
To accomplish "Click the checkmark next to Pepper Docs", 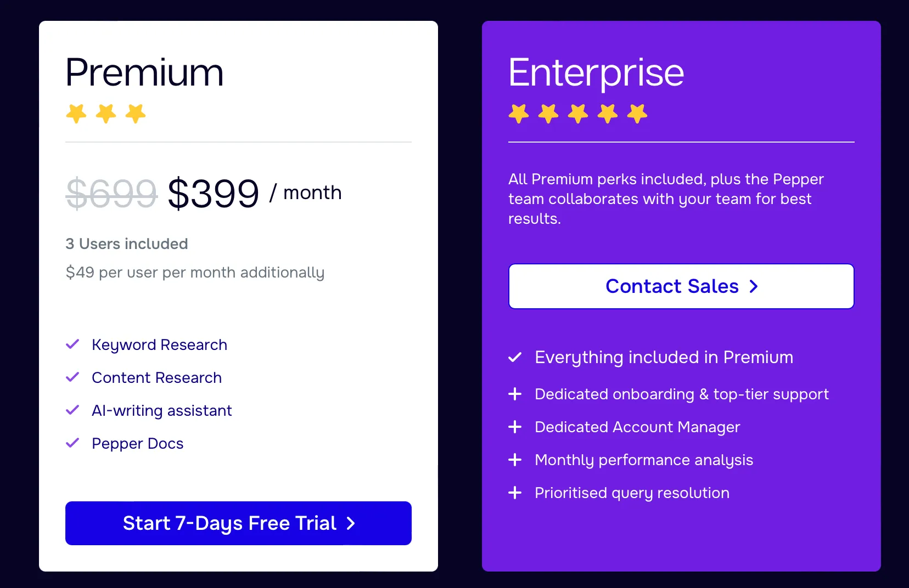I will pos(72,443).
